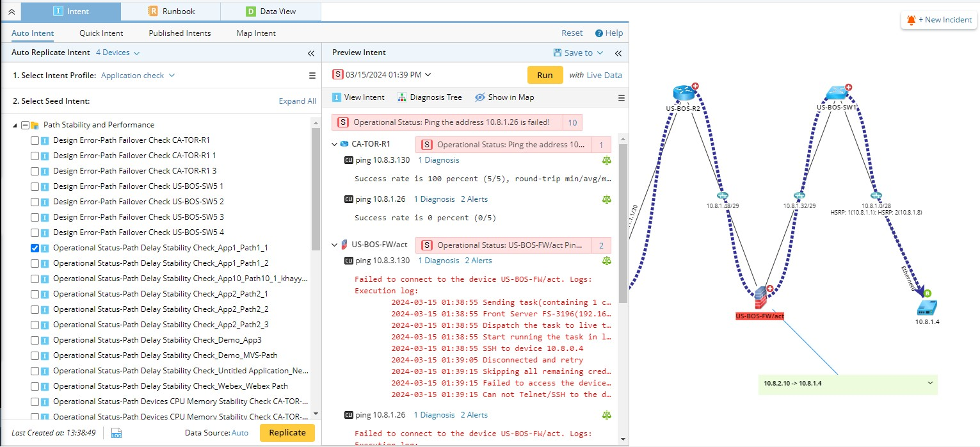Click the log icon beside Last Created
980x447 pixels.
[x=116, y=434]
